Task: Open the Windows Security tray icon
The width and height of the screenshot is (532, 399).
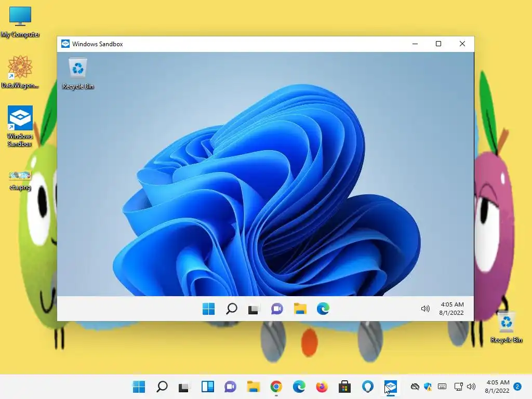Action: 428,387
